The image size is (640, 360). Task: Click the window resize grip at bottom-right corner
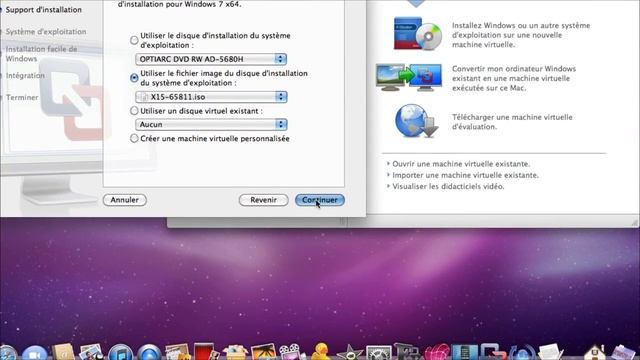[634, 222]
